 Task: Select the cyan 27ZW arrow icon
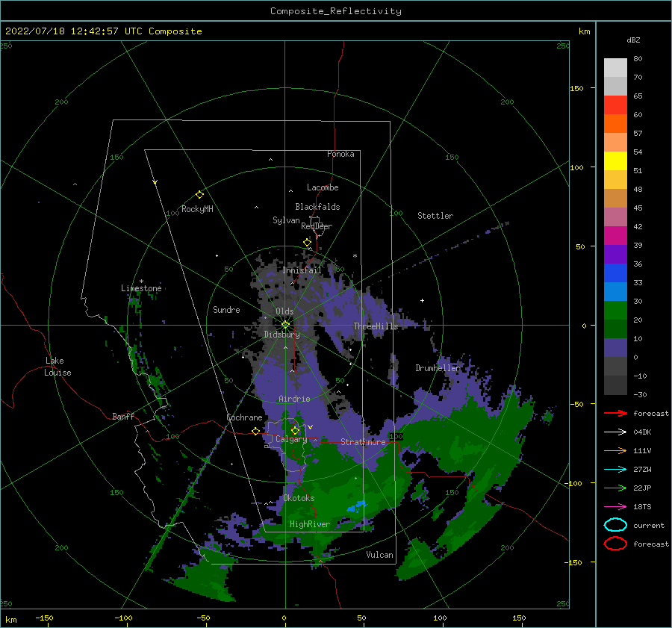tap(615, 470)
